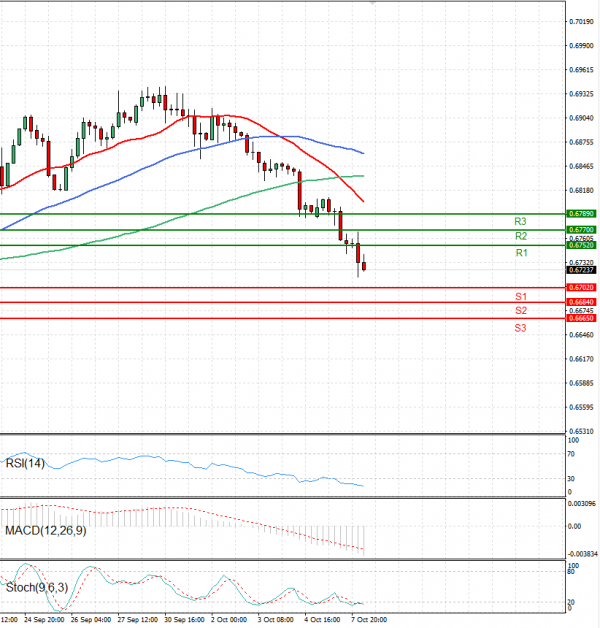
Task: Select the red 0.66650 price tag
Action: click(x=581, y=318)
